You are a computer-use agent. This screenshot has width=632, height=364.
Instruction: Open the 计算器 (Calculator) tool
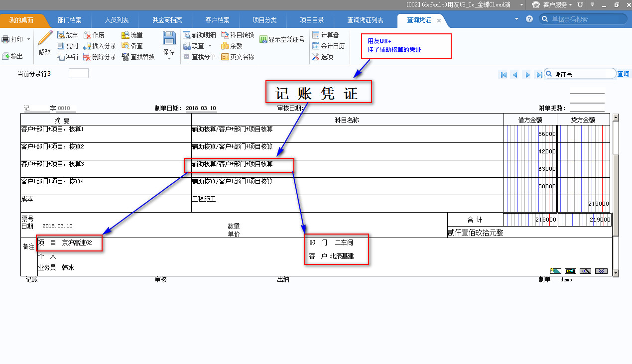(326, 35)
